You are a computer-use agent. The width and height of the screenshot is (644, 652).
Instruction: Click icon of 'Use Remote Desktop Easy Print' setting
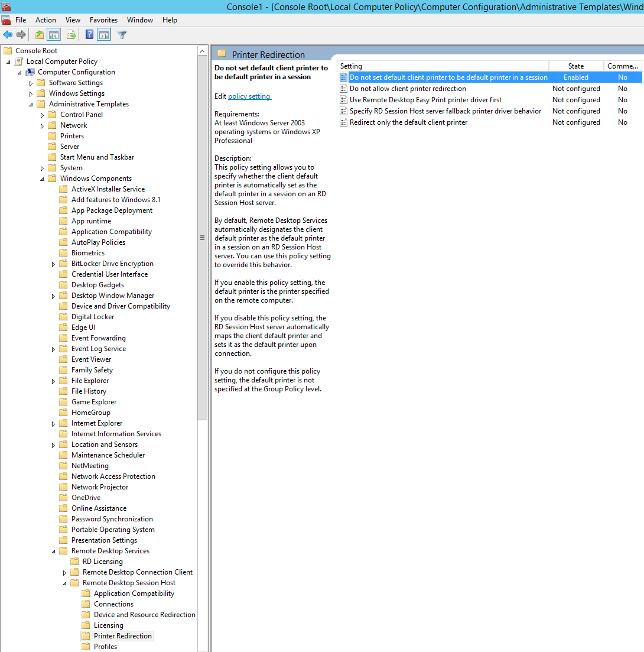(344, 100)
